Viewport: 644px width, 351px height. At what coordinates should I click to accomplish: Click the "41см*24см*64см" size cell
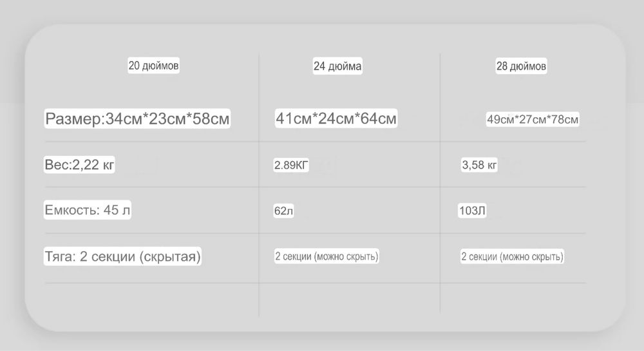point(336,119)
